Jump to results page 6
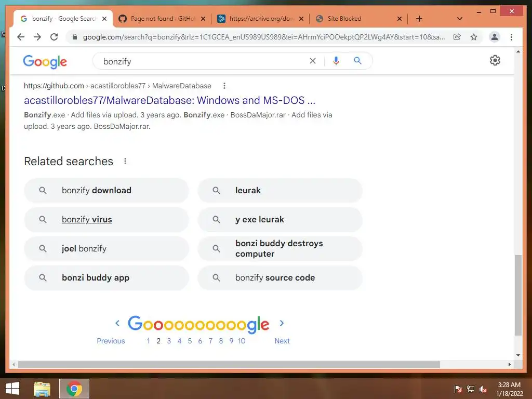The height and width of the screenshot is (399, 532). (200, 341)
